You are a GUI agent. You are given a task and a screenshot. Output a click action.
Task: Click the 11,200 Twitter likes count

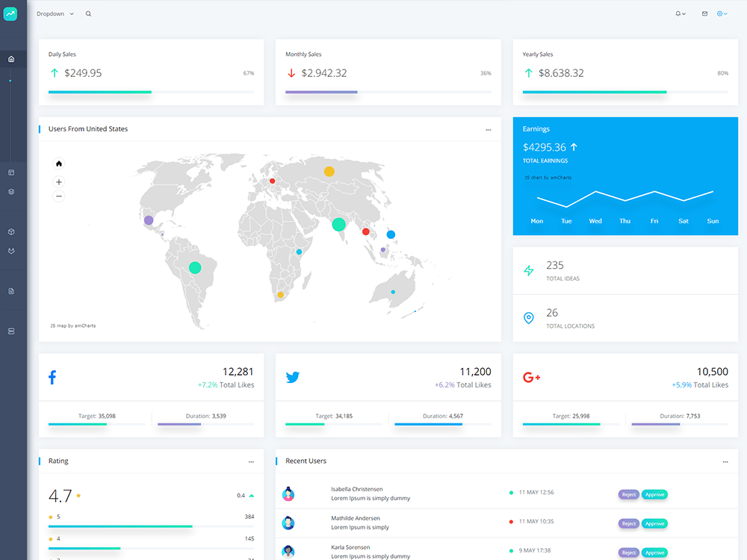[x=475, y=371]
